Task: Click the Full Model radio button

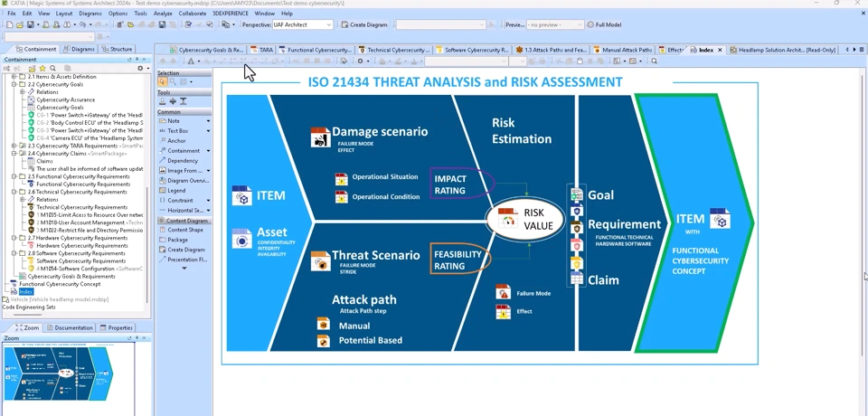Action: (x=590, y=24)
